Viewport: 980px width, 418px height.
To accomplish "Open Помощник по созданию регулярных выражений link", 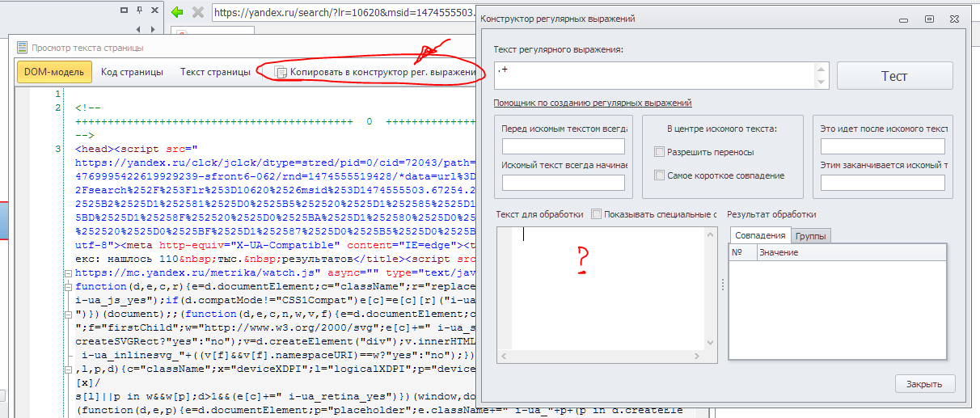I will click(x=593, y=103).
